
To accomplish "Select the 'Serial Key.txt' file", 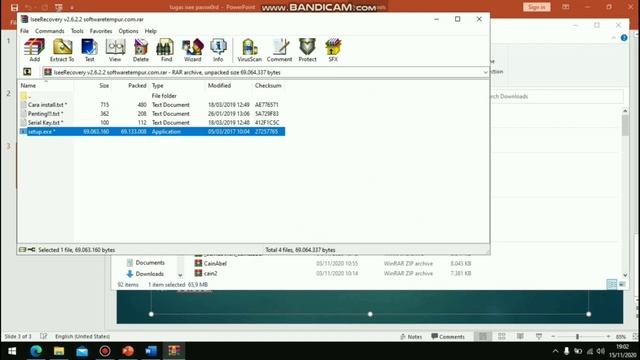I will tap(152, 122).
